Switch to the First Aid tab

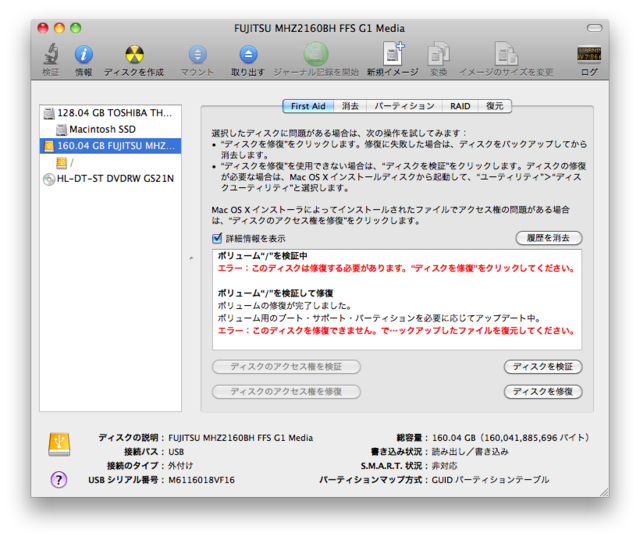point(308,106)
